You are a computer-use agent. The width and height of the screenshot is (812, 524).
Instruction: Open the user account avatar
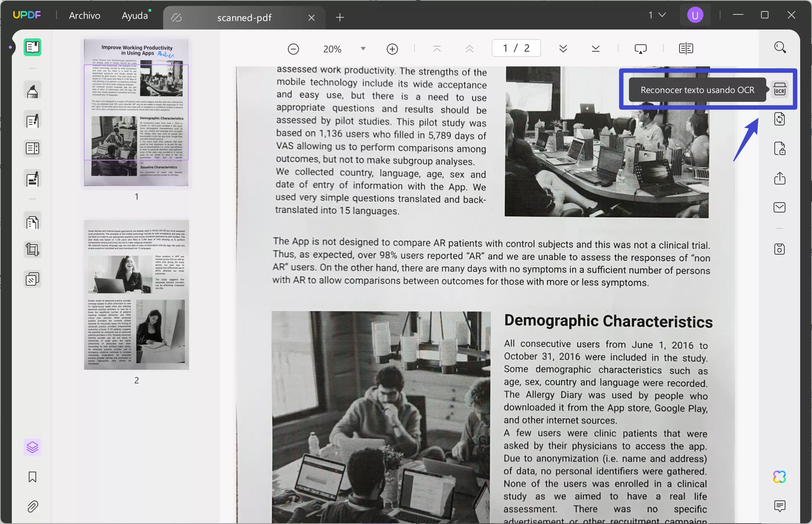coord(695,15)
